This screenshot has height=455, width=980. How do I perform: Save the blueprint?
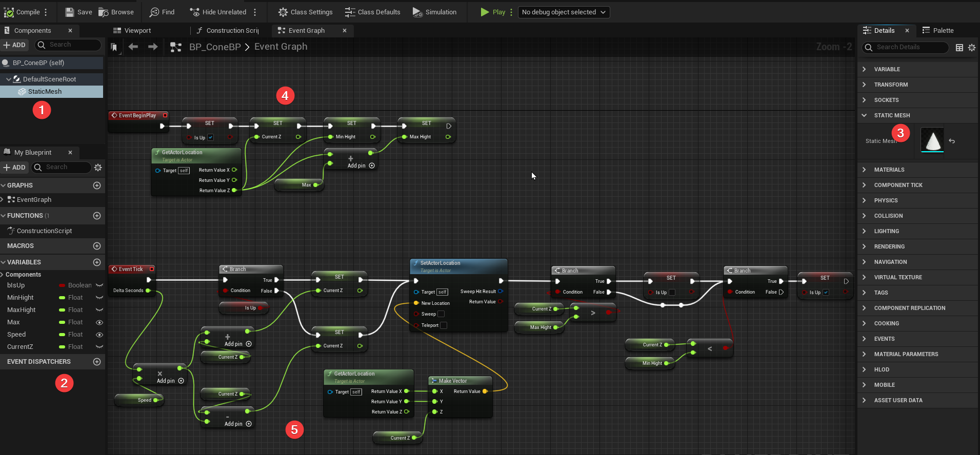click(78, 12)
